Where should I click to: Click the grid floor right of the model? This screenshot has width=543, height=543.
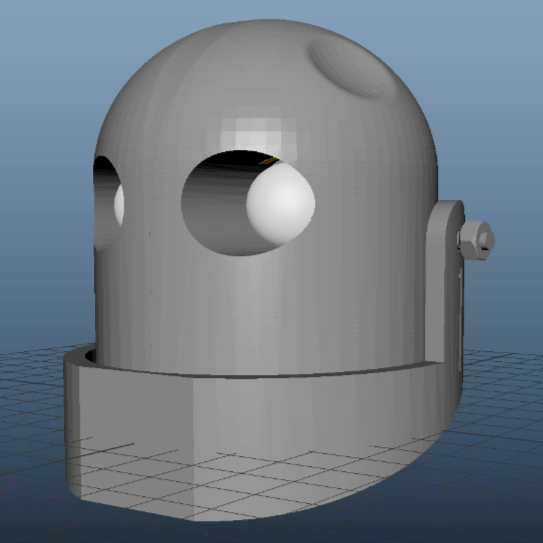502,398
